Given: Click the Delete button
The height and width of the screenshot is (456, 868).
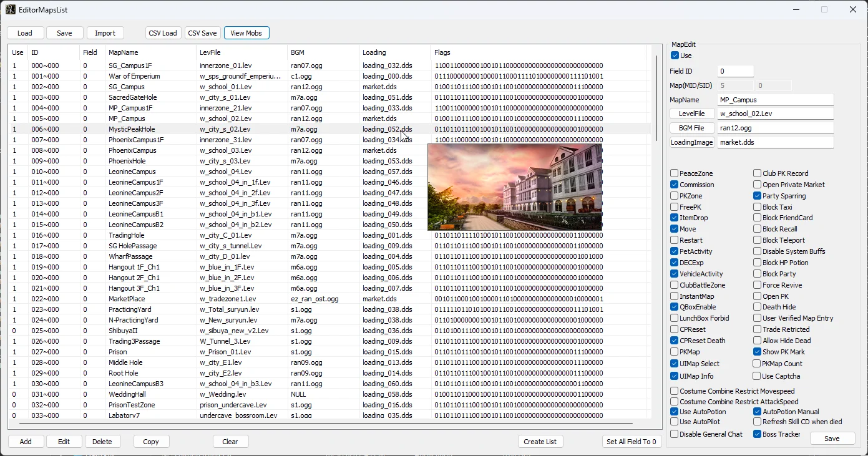Looking at the screenshot, I should pos(102,442).
